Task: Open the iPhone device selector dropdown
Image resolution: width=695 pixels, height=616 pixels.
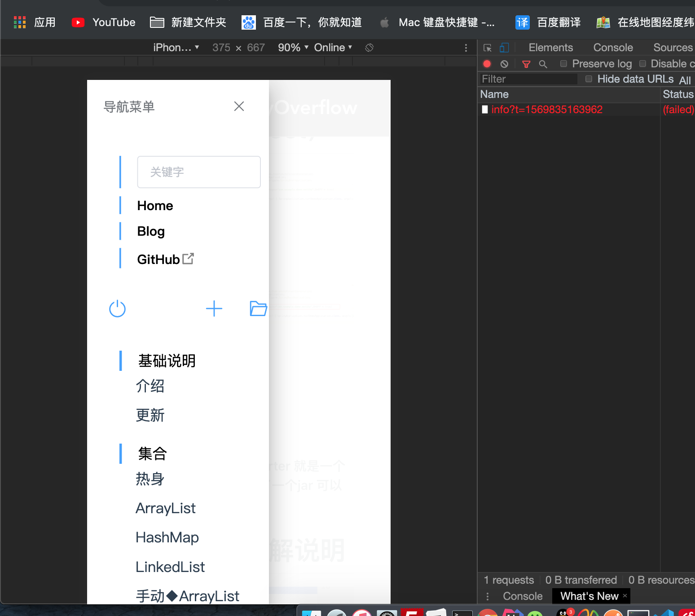Action: (x=176, y=47)
